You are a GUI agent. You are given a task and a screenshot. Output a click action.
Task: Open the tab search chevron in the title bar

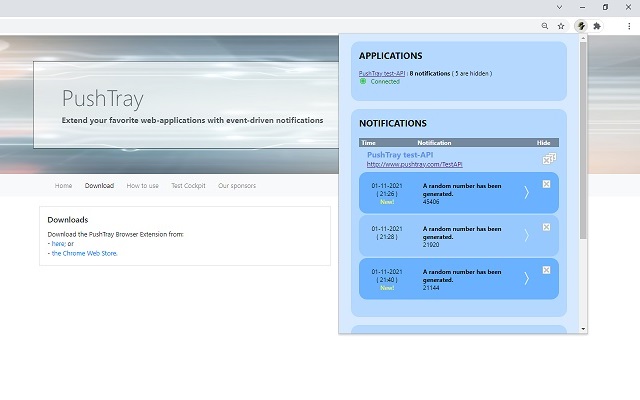tap(559, 7)
